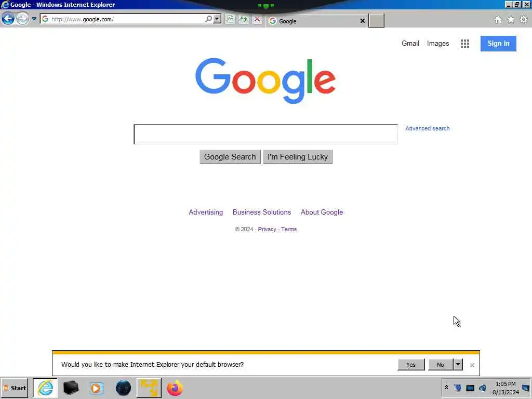
Task: Click the Refresh page icon
Action: tap(244, 19)
